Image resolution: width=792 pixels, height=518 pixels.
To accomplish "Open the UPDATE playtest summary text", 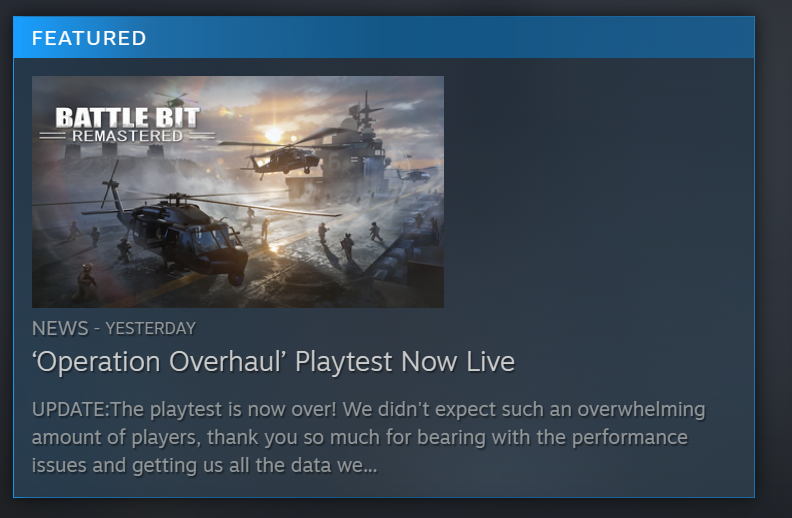I will click(368, 437).
